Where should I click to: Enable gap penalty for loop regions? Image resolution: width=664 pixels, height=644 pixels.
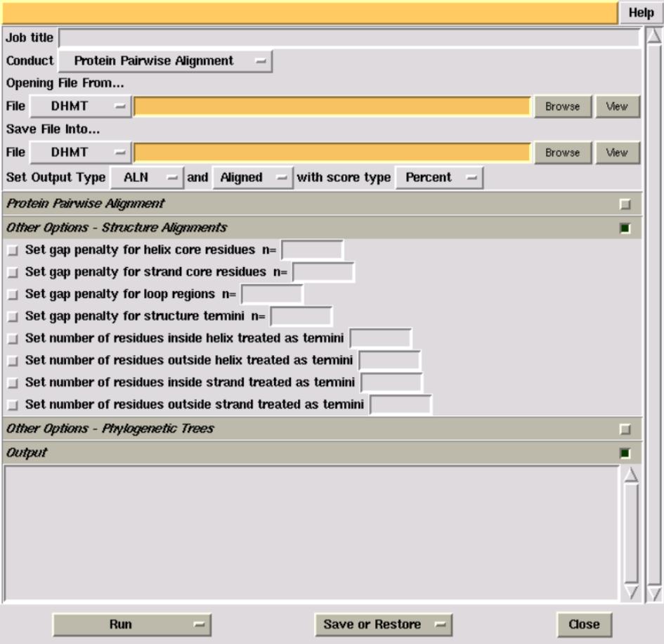12,295
